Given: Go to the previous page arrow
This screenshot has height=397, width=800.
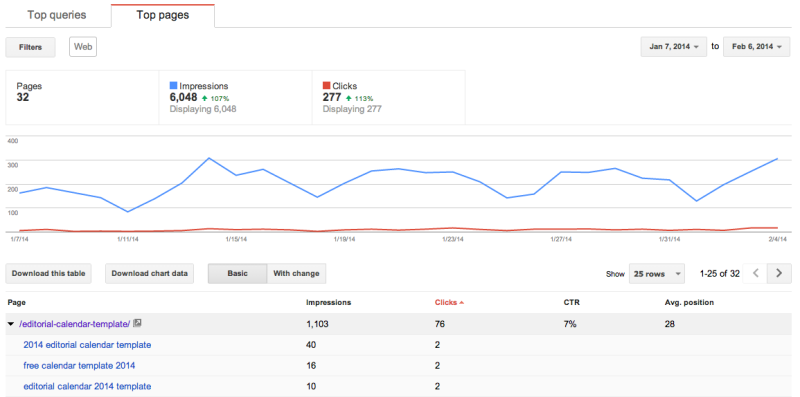Looking at the screenshot, I should (x=756, y=274).
